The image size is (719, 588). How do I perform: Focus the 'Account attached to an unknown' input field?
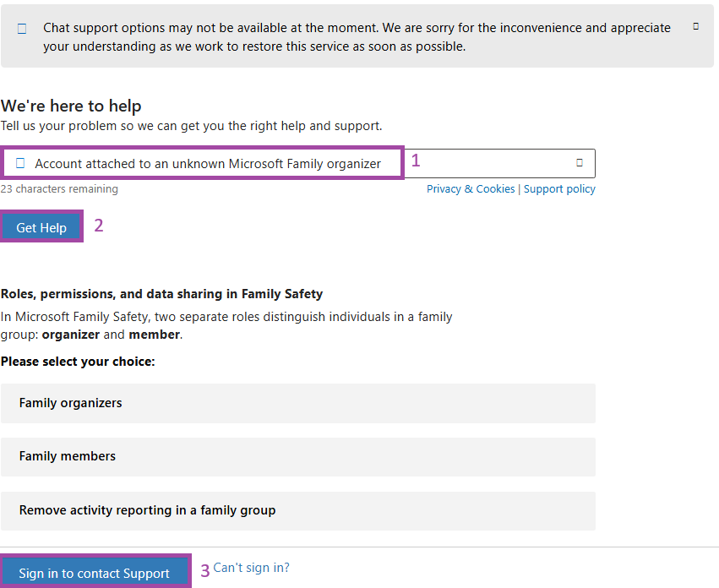(x=298, y=163)
